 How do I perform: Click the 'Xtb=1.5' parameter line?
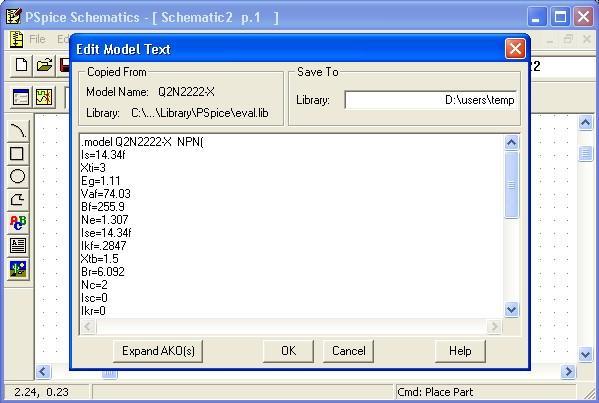(100, 259)
